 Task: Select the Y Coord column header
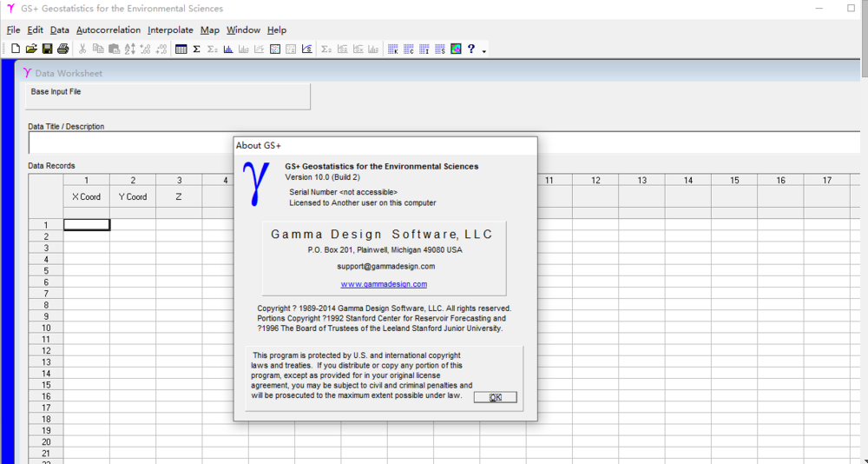point(133,196)
